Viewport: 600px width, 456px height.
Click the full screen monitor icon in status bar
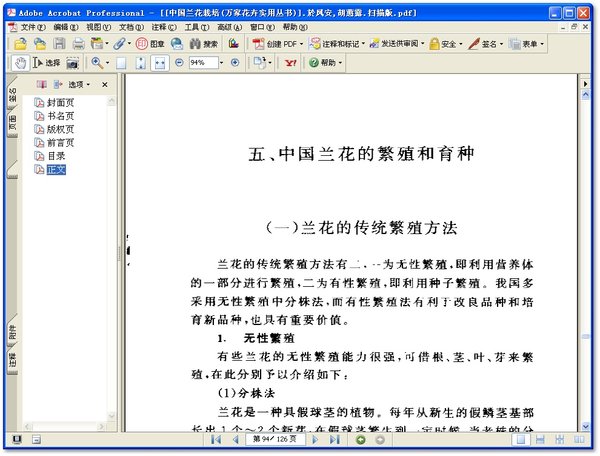coord(17,440)
